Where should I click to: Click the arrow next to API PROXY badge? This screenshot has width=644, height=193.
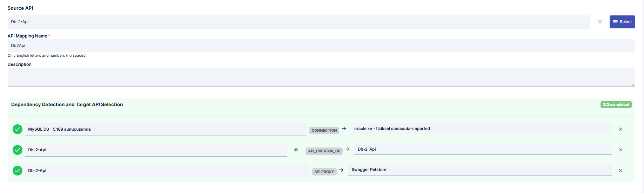[x=341, y=170]
